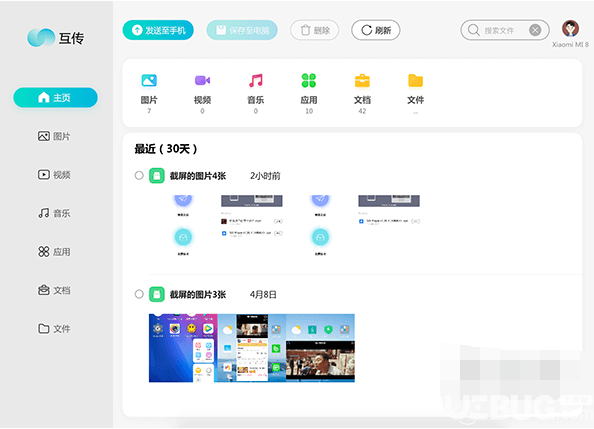The image size is (594, 429).
Task: Click the 2小时前 timestamp
Action: click(265, 175)
